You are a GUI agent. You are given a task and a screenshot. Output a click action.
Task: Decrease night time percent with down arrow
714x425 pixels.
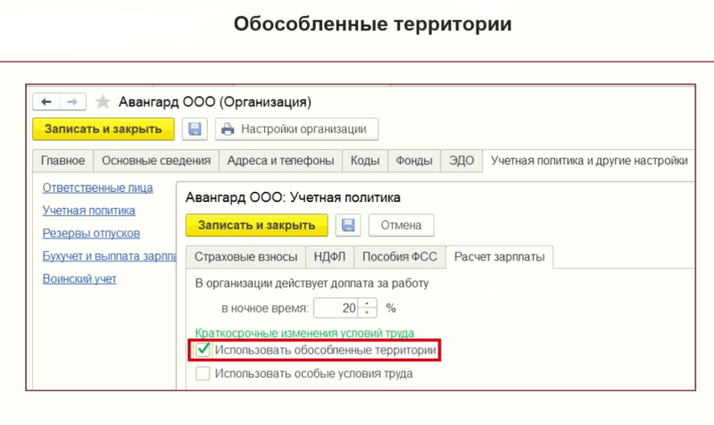368,313
